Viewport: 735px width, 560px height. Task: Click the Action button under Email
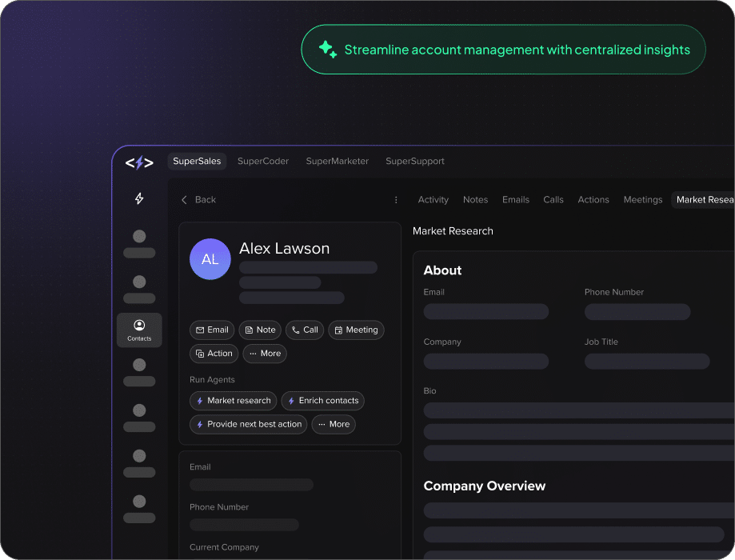[214, 354]
